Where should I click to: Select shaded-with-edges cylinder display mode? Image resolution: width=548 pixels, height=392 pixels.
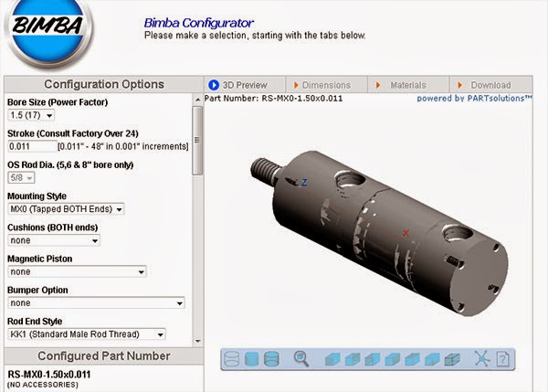(271, 359)
